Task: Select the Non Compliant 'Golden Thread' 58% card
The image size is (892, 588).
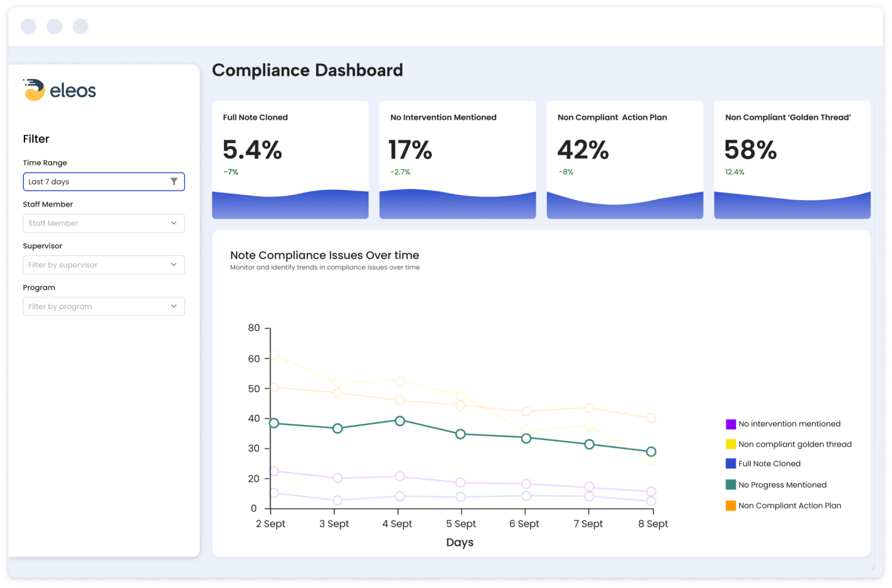Action: (x=792, y=160)
